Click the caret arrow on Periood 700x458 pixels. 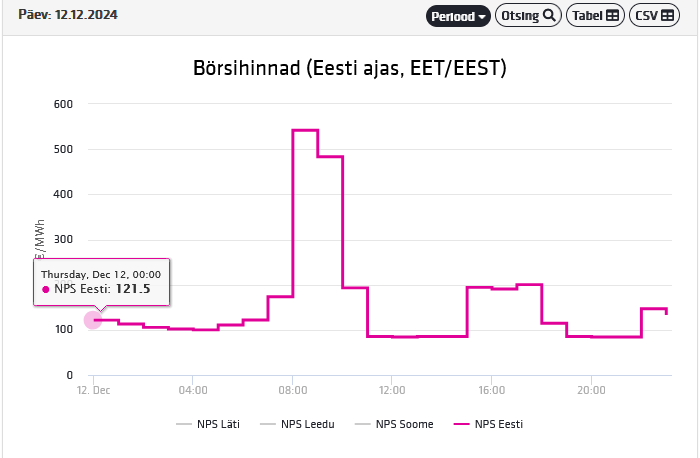[x=482, y=17]
